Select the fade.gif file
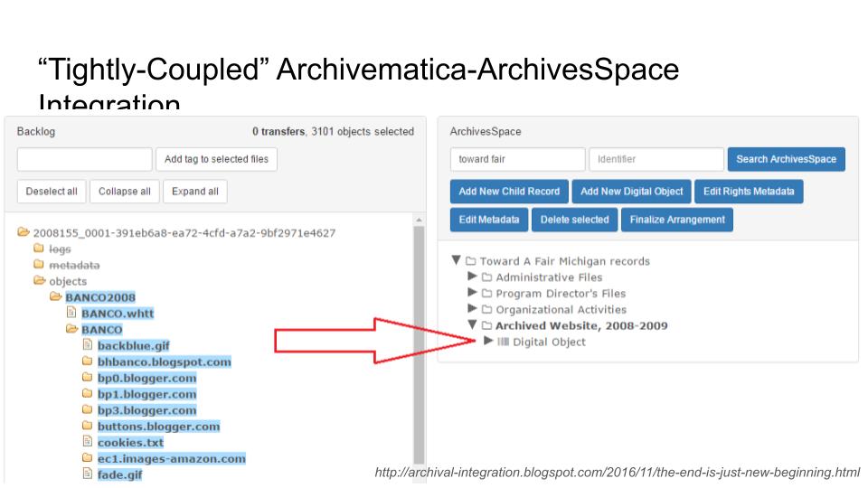This screenshot has height=488, width=868. click(x=119, y=474)
